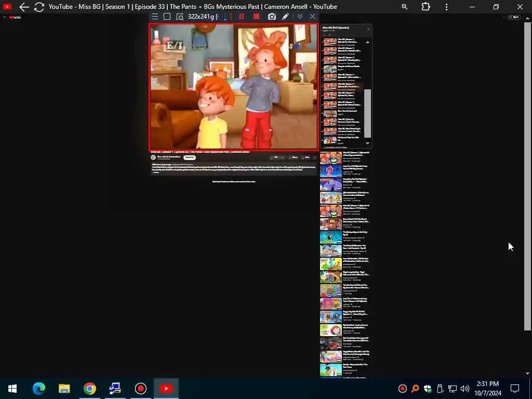Choose region selection tool with magnifier
The height and width of the screenshot is (399, 532).
179,17
